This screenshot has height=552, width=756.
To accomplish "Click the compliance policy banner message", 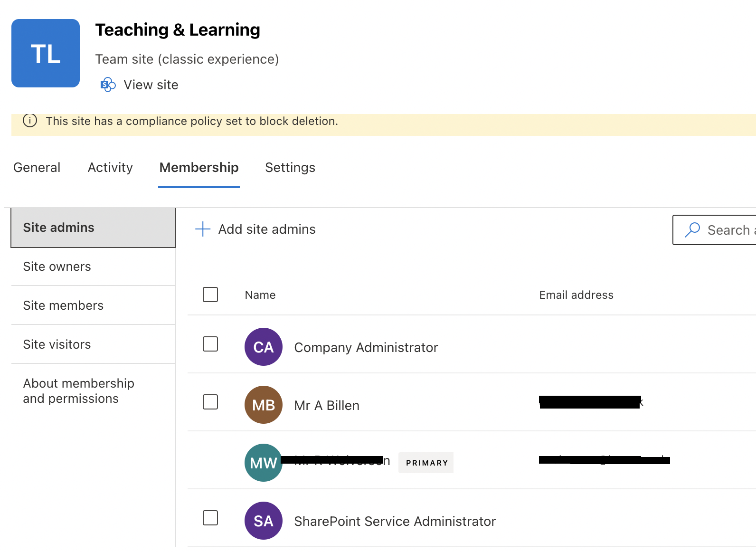I will point(192,121).
